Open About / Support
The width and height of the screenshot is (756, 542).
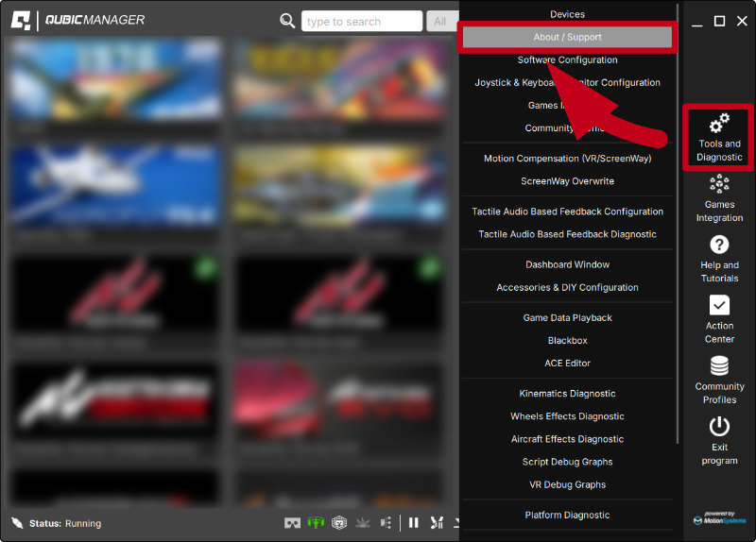[567, 37]
